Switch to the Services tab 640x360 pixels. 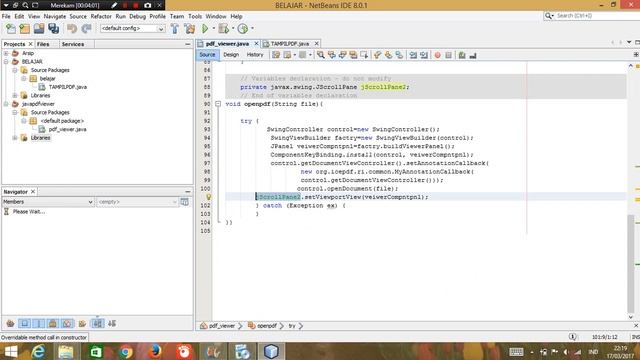pos(73,44)
